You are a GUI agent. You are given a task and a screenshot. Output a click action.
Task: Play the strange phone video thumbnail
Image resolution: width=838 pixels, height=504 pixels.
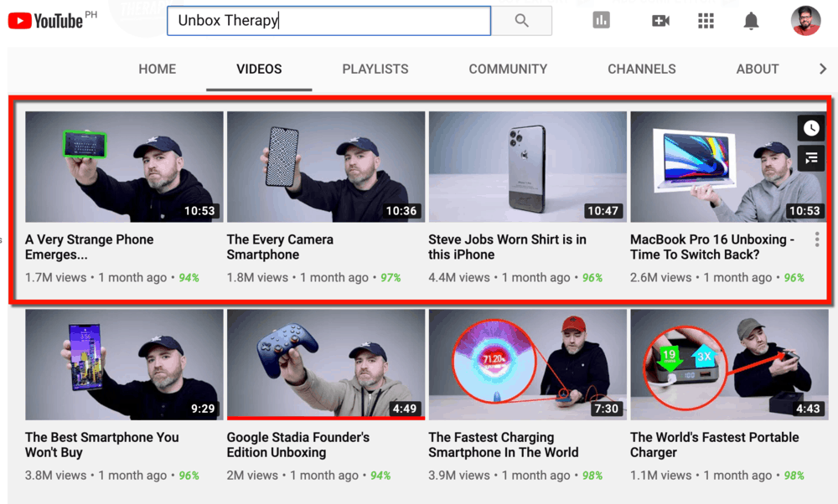click(125, 167)
